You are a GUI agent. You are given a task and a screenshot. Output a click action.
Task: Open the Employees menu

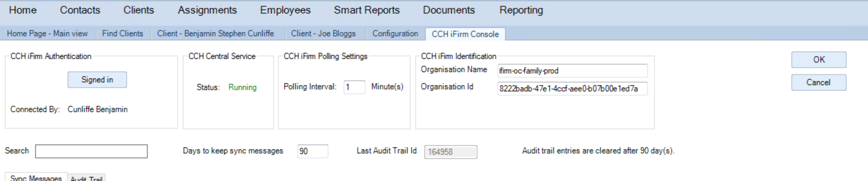pos(285,10)
